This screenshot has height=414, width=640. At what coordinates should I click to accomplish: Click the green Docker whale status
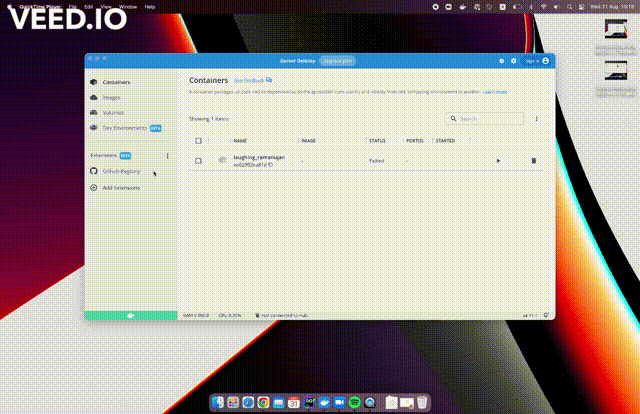click(131, 315)
